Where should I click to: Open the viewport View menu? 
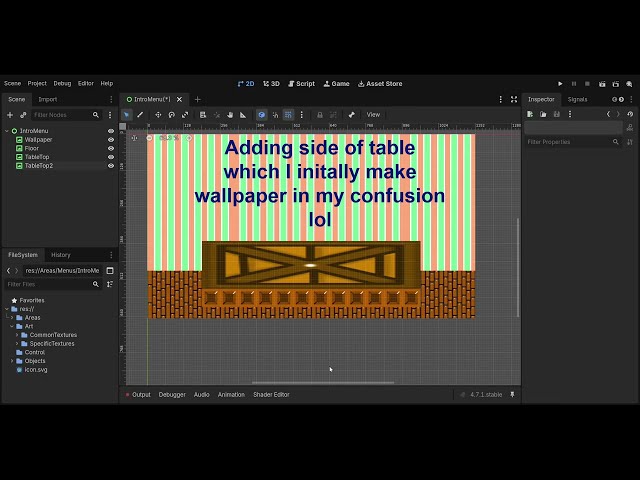373,115
